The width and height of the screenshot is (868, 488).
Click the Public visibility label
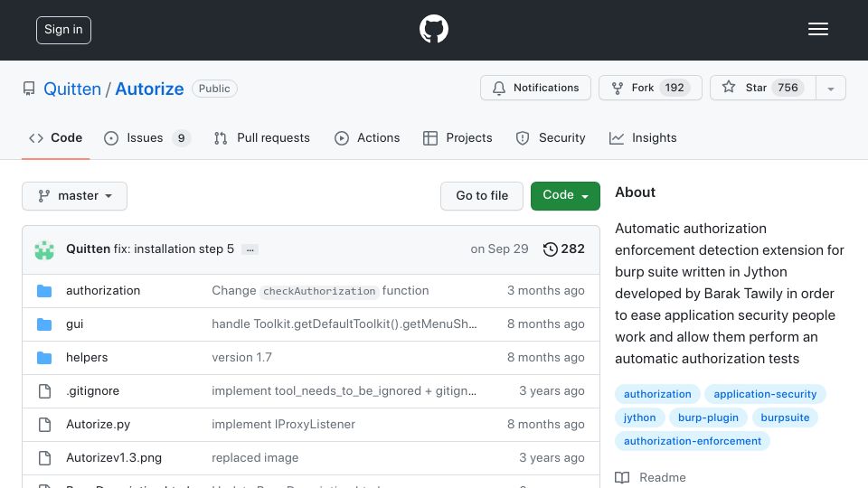point(214,89)
